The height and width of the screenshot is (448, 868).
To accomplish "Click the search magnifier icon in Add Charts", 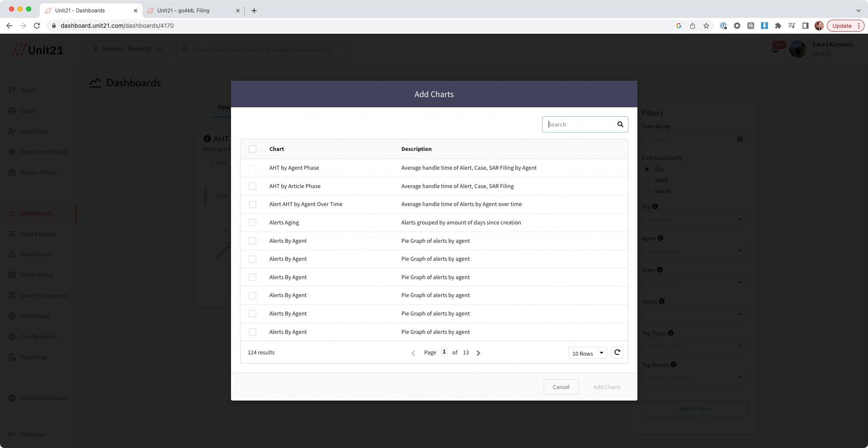I will [x=620, y=124].
